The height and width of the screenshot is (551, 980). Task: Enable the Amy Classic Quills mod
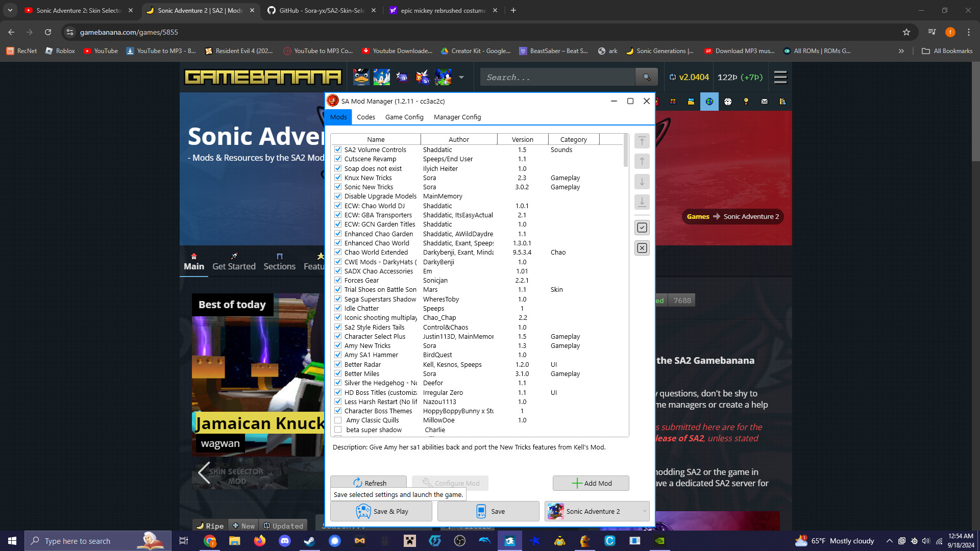338,420
